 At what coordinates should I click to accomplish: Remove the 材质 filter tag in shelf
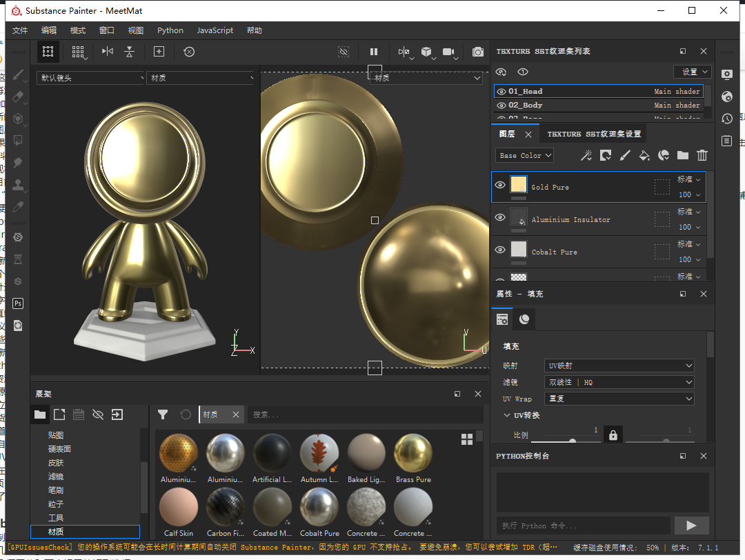[236, 414]
